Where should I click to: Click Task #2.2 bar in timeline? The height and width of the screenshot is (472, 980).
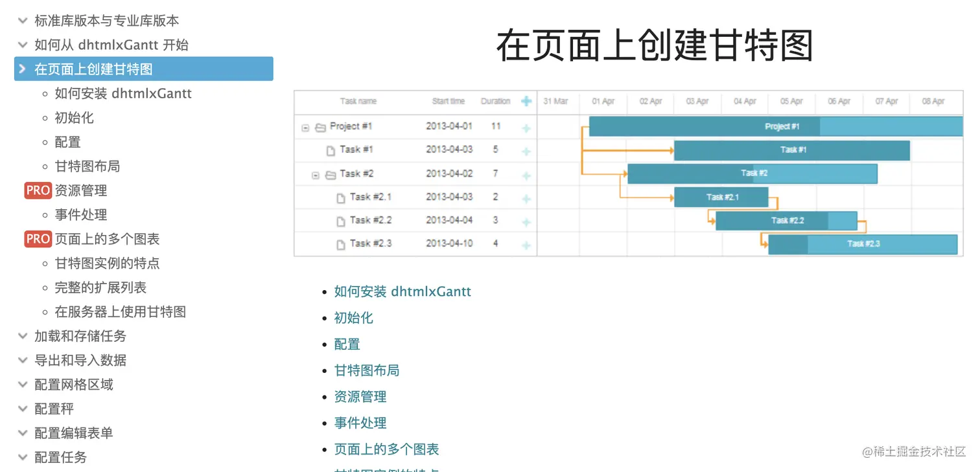[787, 221]
